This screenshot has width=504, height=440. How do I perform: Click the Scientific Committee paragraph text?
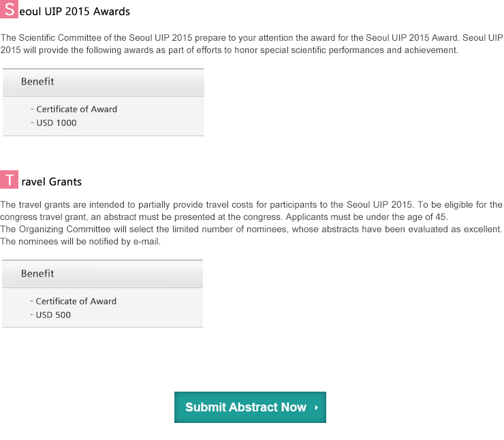pos(252,44)
